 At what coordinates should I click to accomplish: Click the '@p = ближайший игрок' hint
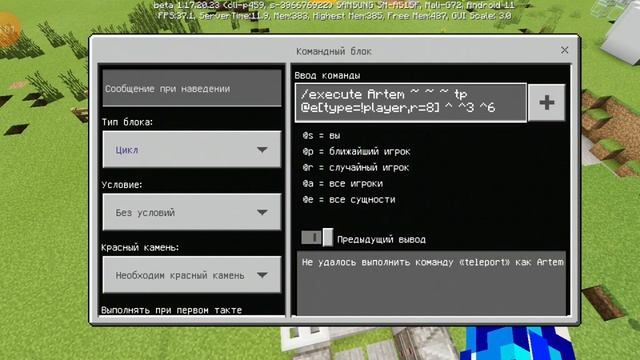[x=356, y=152]
